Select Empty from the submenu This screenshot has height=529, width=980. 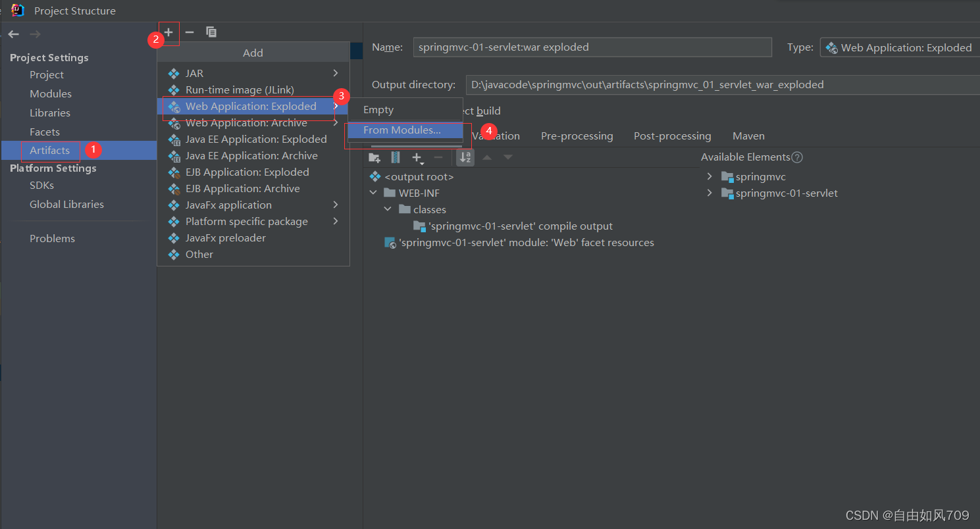coord(405,110)
